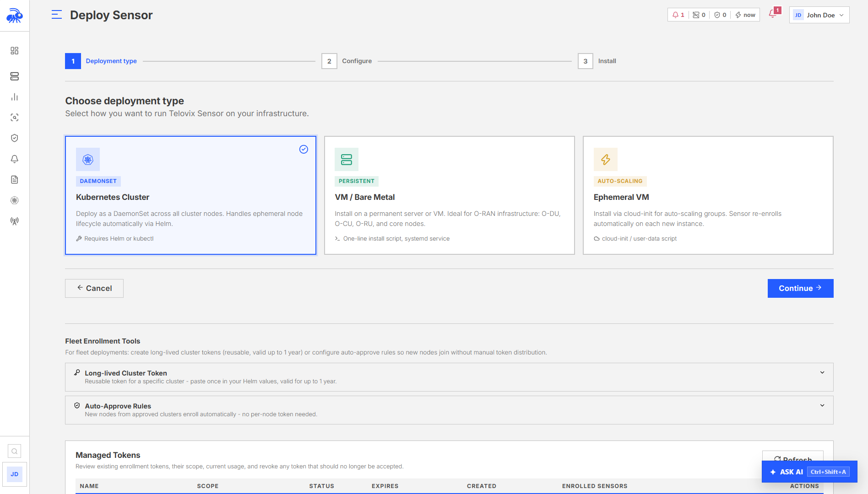Image resolution: width=868 pixels, height=494 pixels.
Task: Click the Long-lived Cluster Token key icon
Action: coord(77,373)
